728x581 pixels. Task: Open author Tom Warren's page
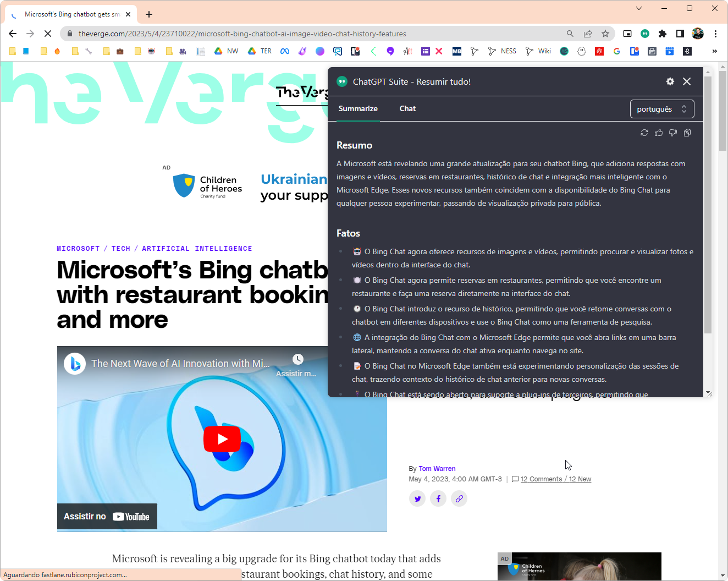[437, 469]
